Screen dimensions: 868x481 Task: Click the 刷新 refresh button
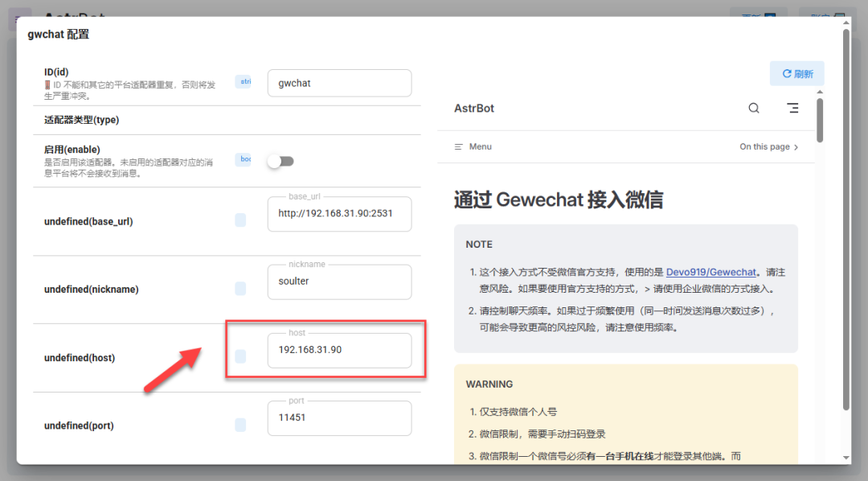tap(797, 74)
